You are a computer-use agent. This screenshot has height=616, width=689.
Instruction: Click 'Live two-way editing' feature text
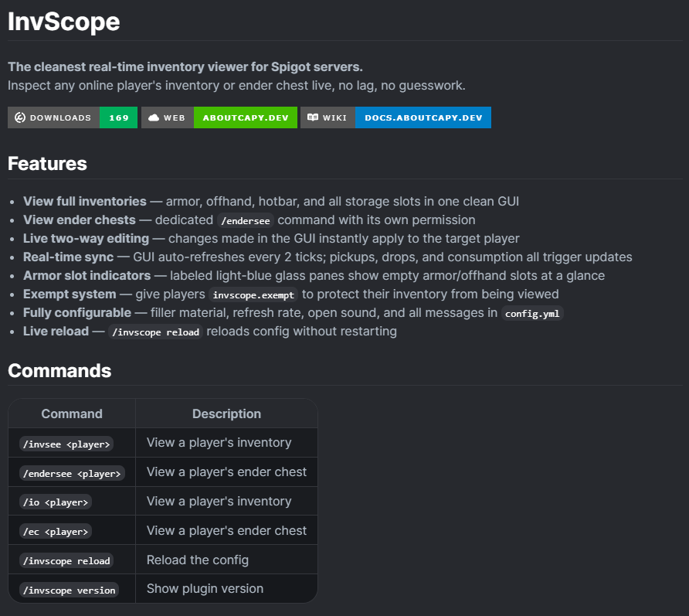click(x=87, y=238)
